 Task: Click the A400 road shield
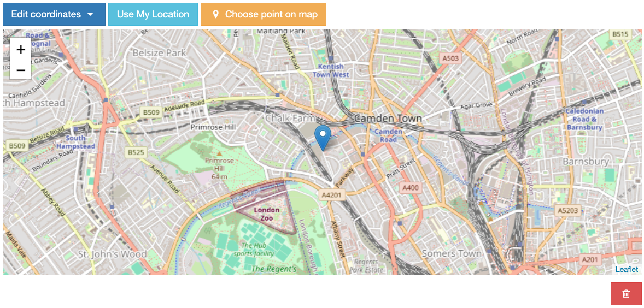click(x=411, y=188)
